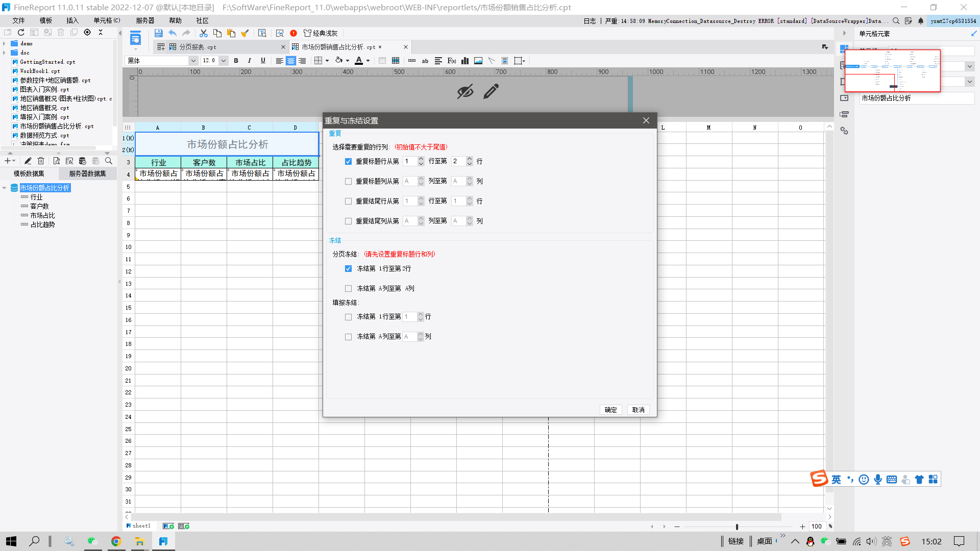Collapse the 市场份额占比分析 dataset tree node

point(5,188)
